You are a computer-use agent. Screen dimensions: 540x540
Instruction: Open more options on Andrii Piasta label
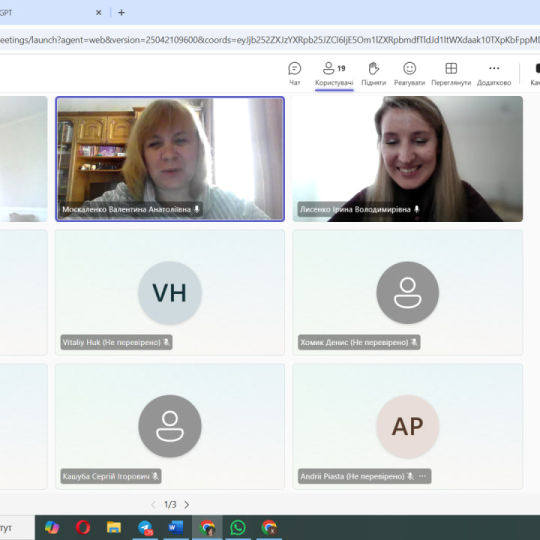[423, 476]
